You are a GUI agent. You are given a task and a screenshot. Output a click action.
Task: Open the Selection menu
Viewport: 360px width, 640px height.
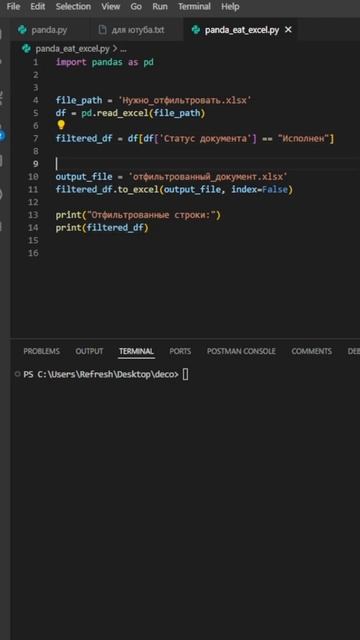click(73, 7)
